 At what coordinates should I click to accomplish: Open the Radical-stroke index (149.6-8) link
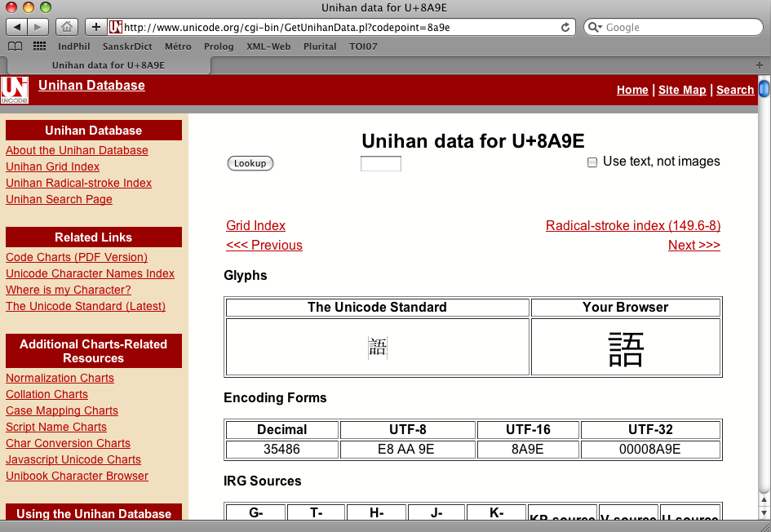(633, 226)
